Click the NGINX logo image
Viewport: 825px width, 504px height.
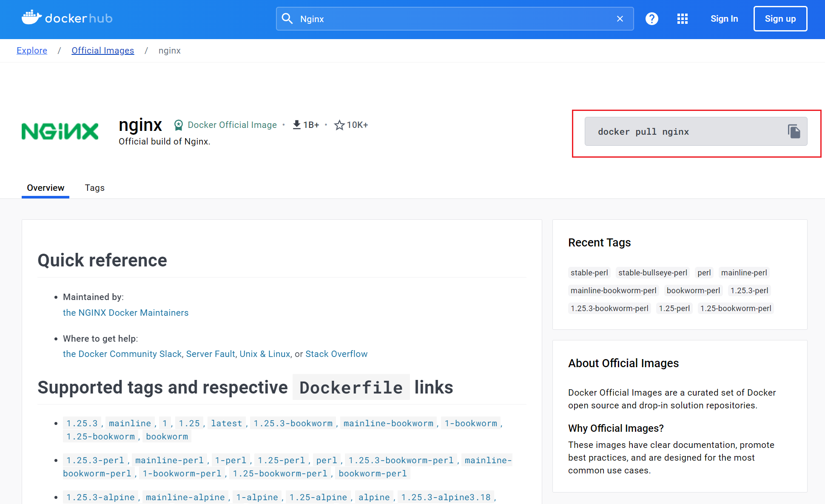pyautogui.click(x=60, y=131)
